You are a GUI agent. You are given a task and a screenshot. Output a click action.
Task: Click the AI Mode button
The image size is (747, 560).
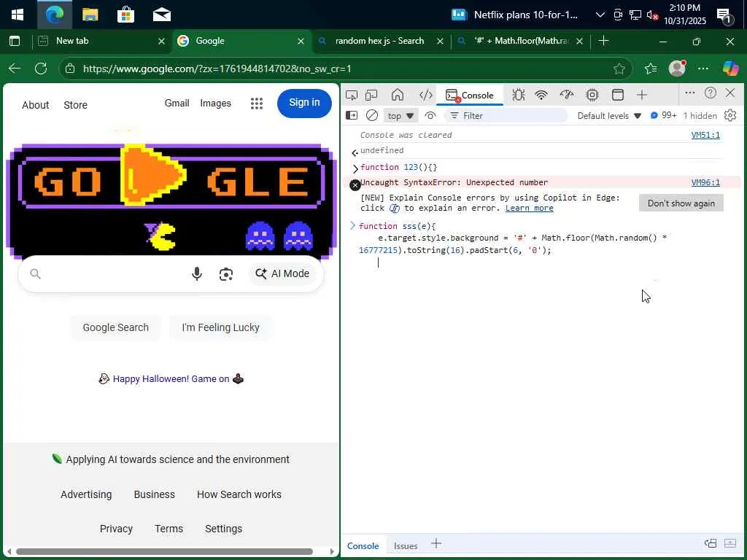pyautogui.click(x=282, y=274)
